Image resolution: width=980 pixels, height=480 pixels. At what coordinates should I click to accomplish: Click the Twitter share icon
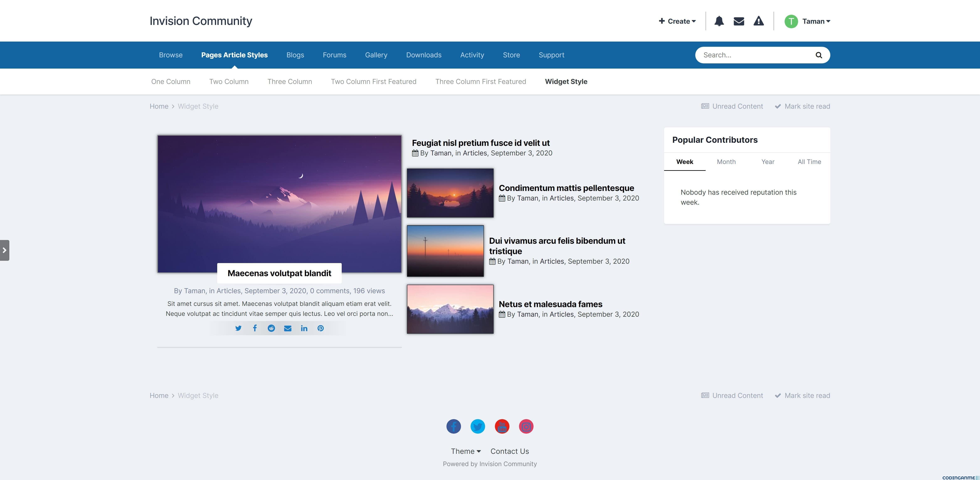tap(238, 327)
